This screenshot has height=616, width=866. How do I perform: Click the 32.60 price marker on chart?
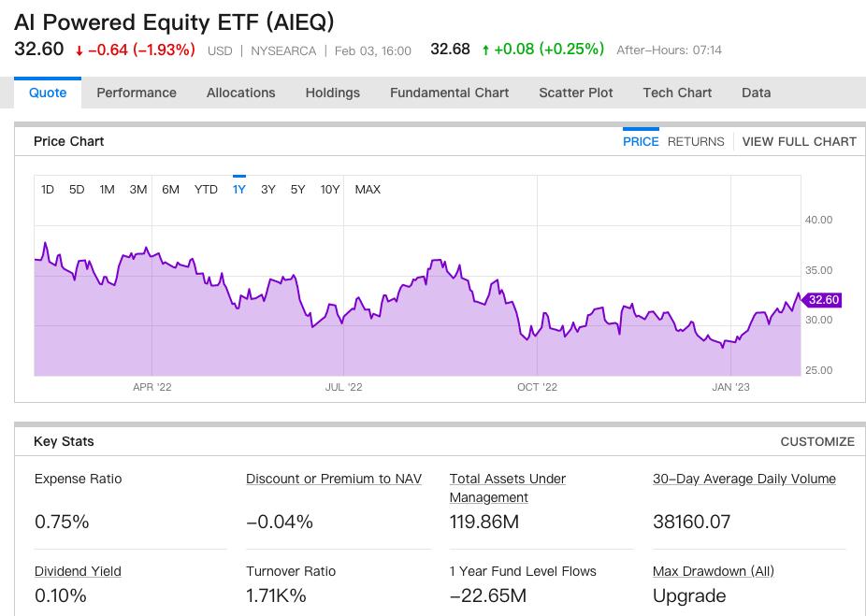823,300
